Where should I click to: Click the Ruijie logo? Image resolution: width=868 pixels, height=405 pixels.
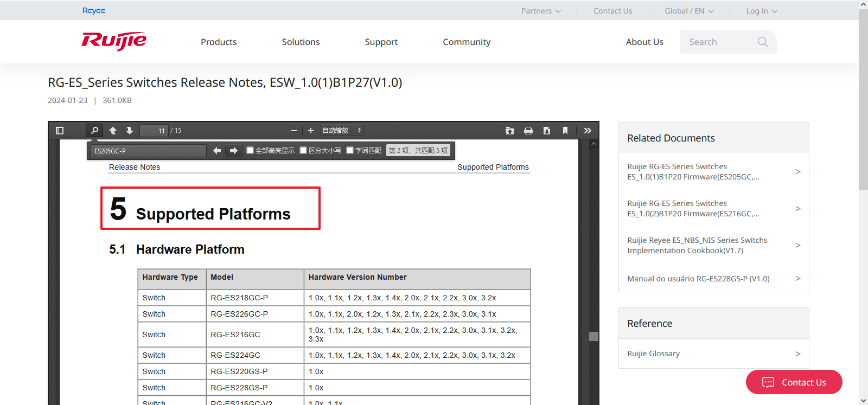pos(114,41)
